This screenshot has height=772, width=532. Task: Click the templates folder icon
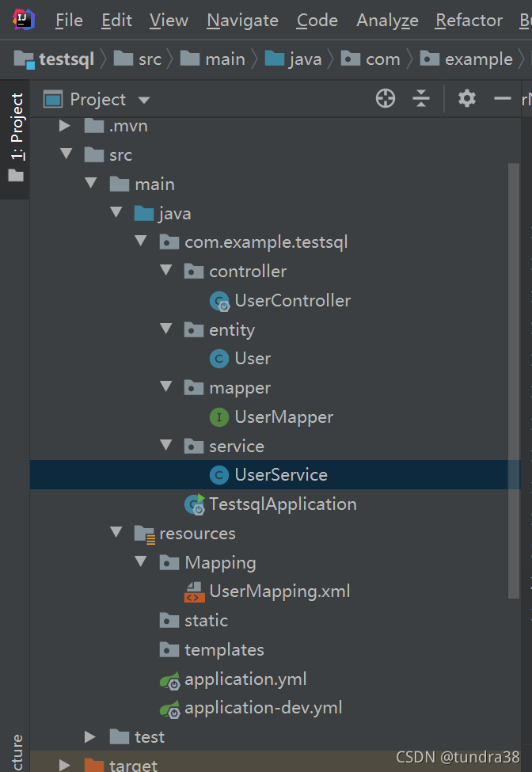point(169,650)
